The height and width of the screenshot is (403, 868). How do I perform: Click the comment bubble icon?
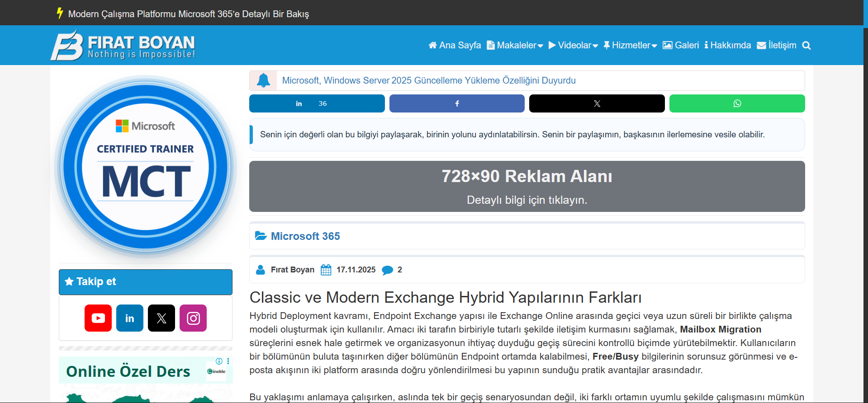(388, 270)
